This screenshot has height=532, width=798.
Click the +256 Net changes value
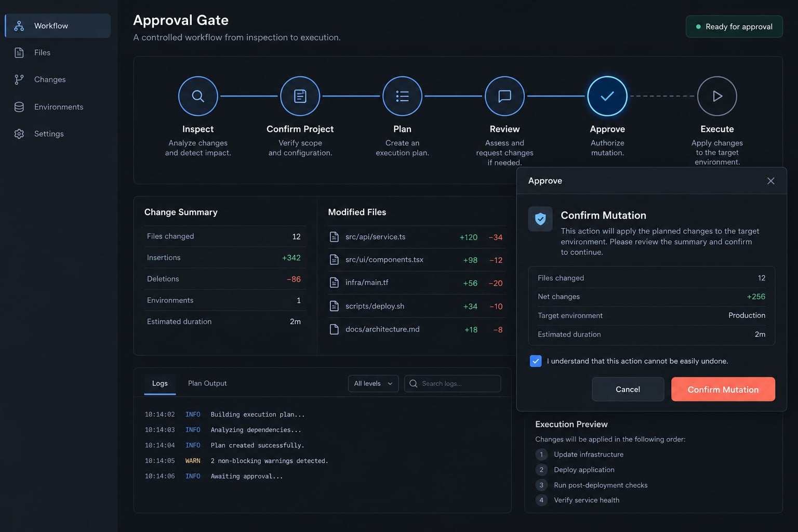756,297
